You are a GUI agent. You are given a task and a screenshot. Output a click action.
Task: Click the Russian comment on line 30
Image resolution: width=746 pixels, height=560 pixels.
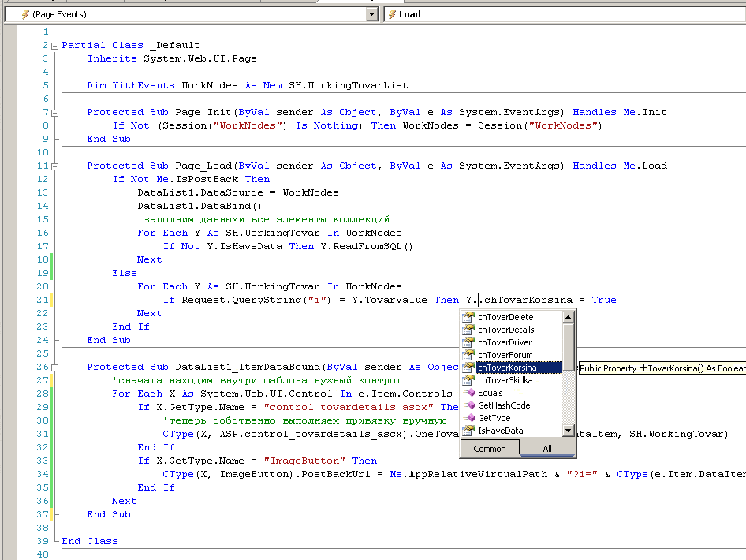click(x=304, y=420)
